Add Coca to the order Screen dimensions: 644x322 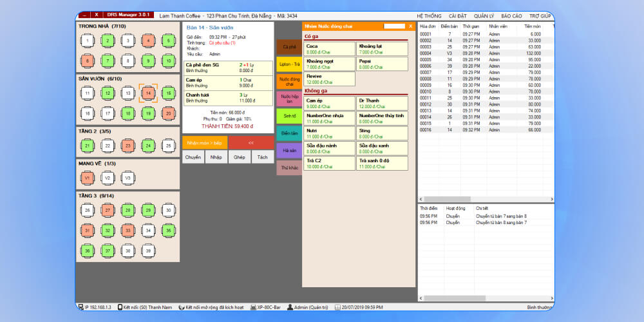329,49
